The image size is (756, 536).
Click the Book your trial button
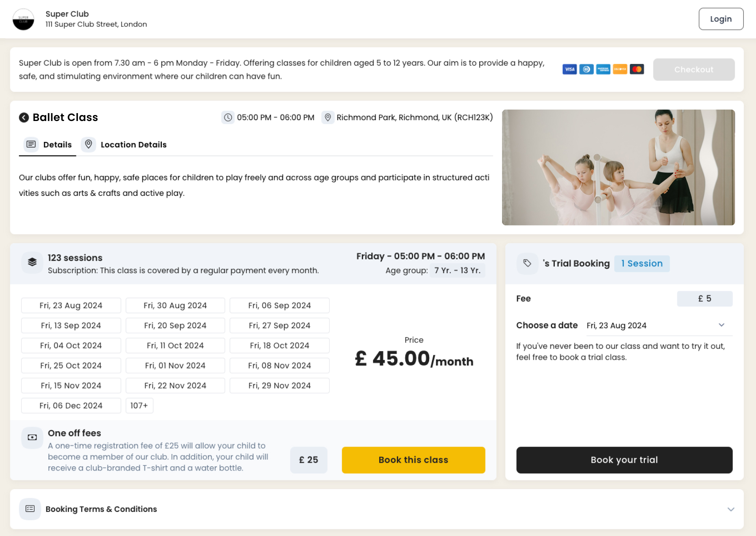point(624,460)
